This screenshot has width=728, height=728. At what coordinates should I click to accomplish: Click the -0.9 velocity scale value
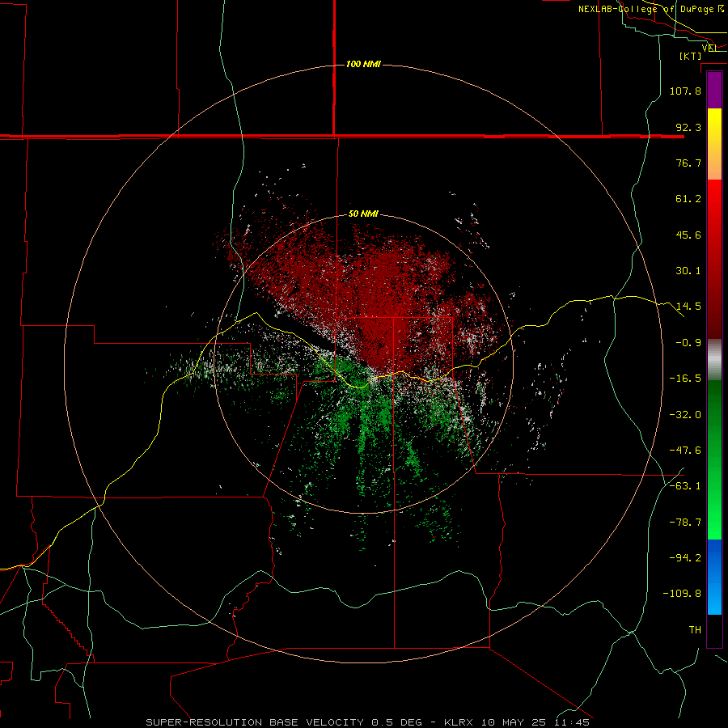click(x=688, y=343)
